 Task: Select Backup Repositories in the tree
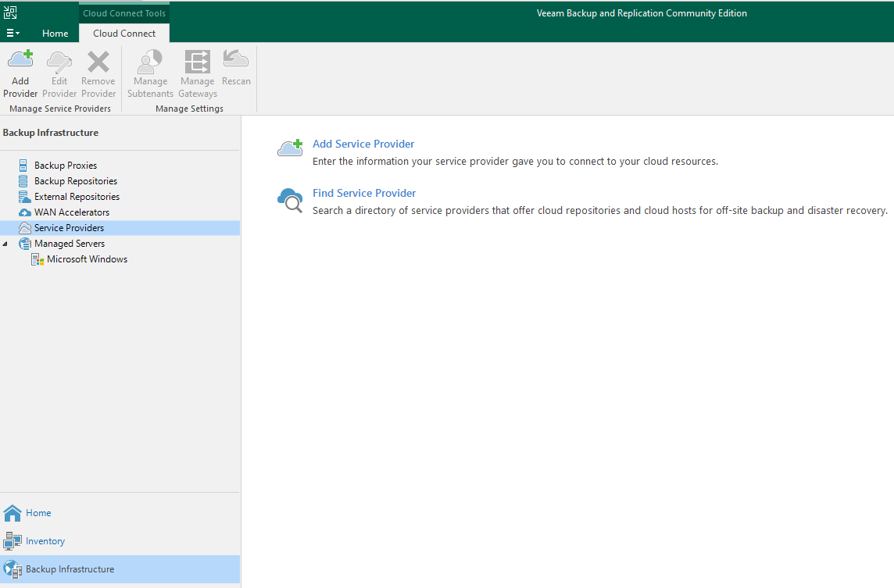coord(76,180)
